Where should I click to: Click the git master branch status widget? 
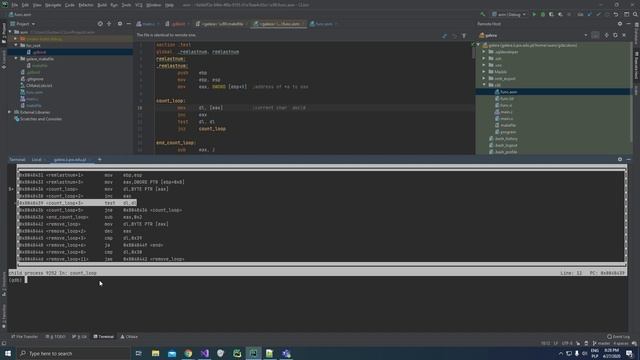click(x=601, y=344)
